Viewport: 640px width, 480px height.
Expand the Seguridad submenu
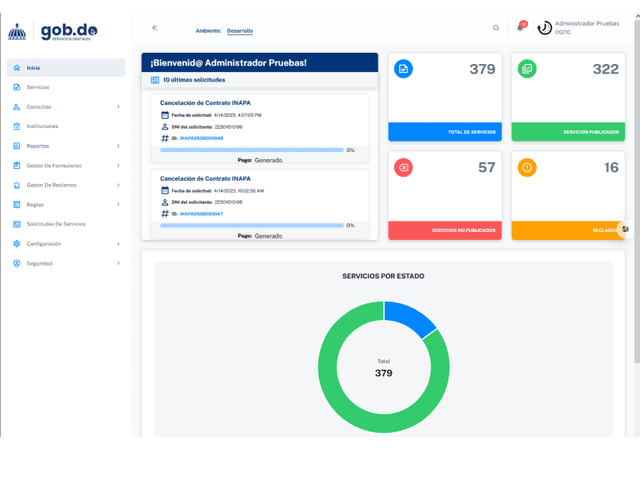pyautogui.click(x=118, y=264)
